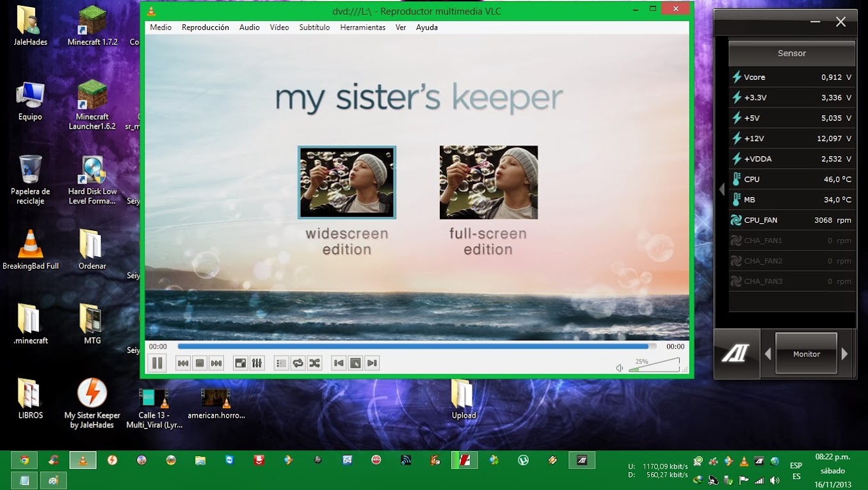This screenshot has height=490, width=868.
Task: Stop playback with the stop button
Action: click(200, 363)
